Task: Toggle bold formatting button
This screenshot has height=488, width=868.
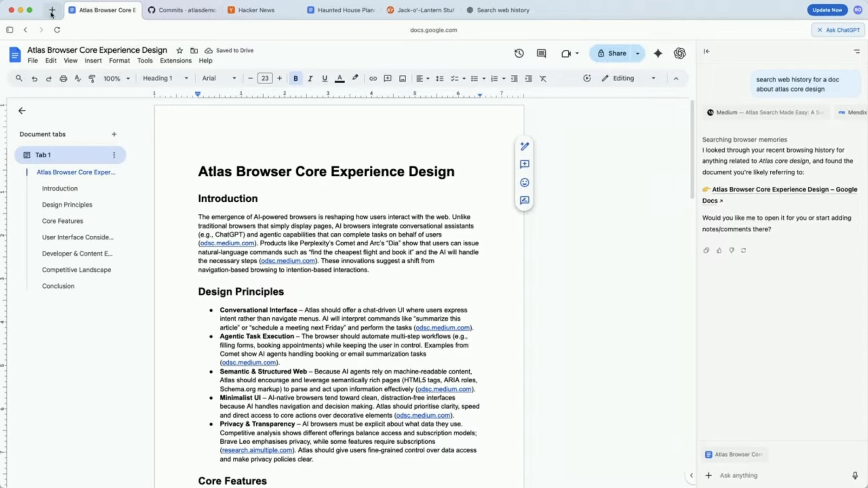Action: [295, 78]
